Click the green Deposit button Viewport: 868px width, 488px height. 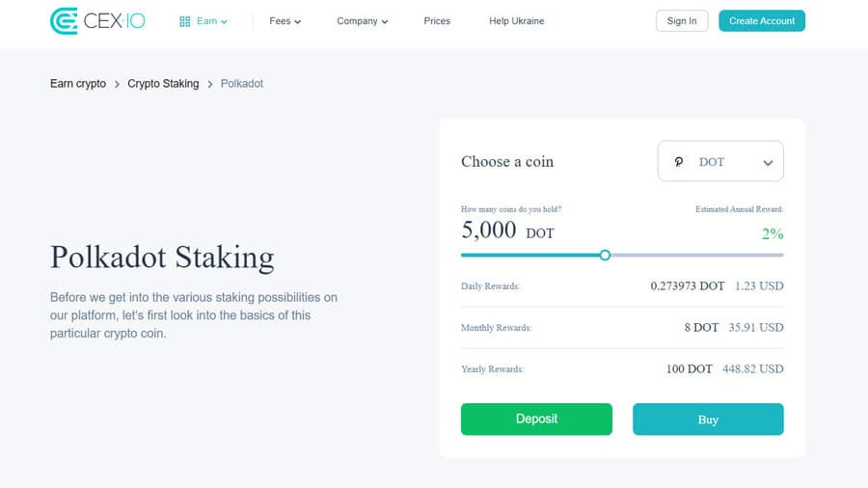pos(536,419)
